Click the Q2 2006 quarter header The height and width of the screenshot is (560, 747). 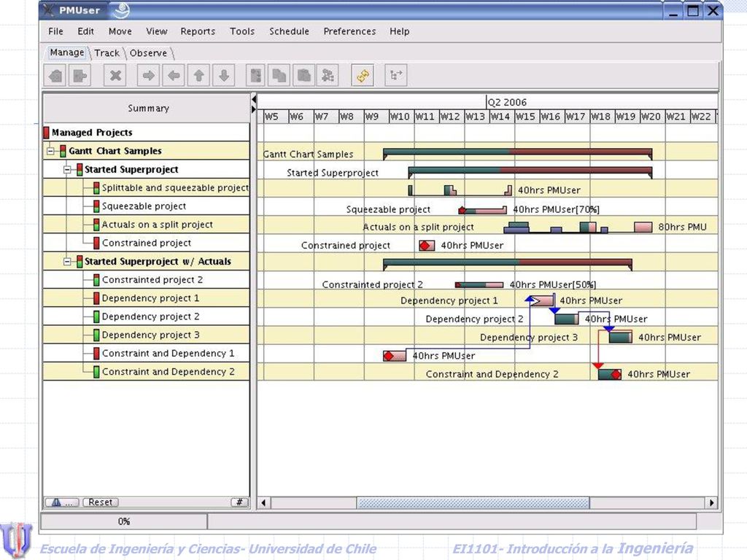pyautogui.click(x=507, y=102)
